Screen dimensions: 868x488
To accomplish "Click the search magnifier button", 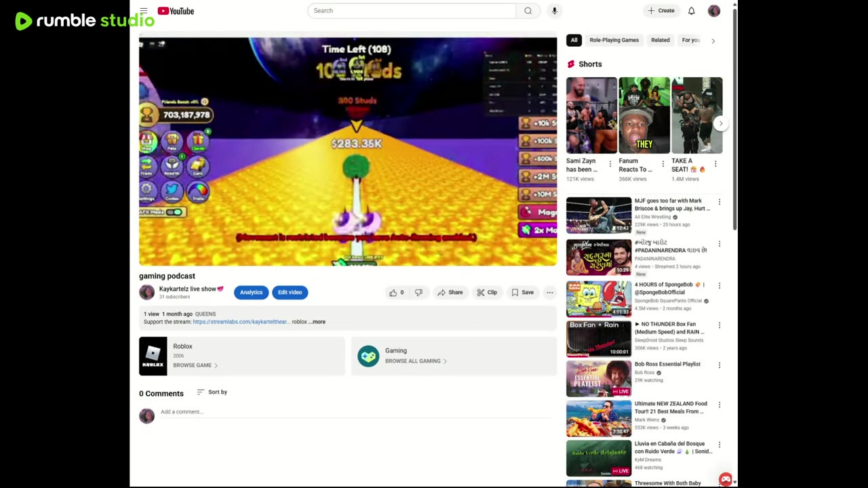I will [x=528, y=11].
